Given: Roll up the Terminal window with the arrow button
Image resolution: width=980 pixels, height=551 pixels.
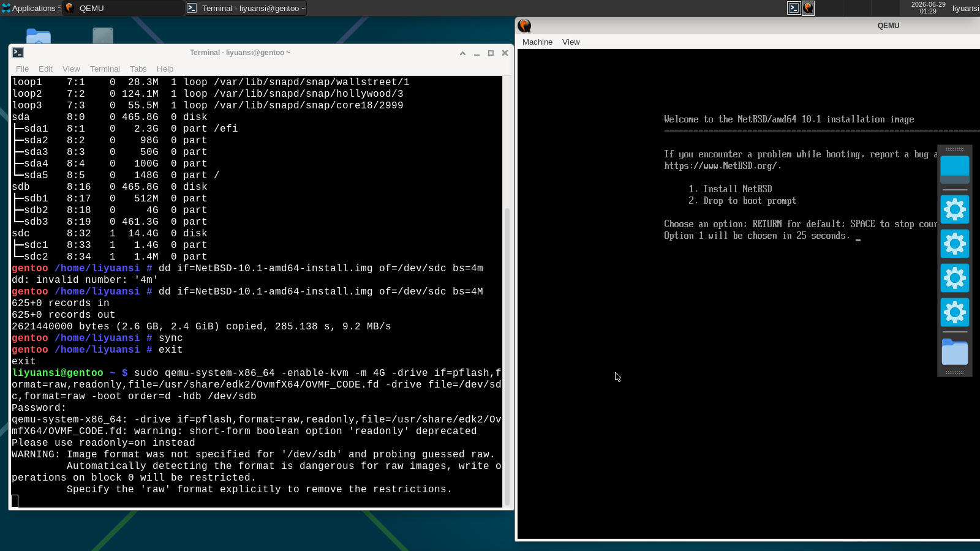Looking at the screenshot, I should coord(462,53).
